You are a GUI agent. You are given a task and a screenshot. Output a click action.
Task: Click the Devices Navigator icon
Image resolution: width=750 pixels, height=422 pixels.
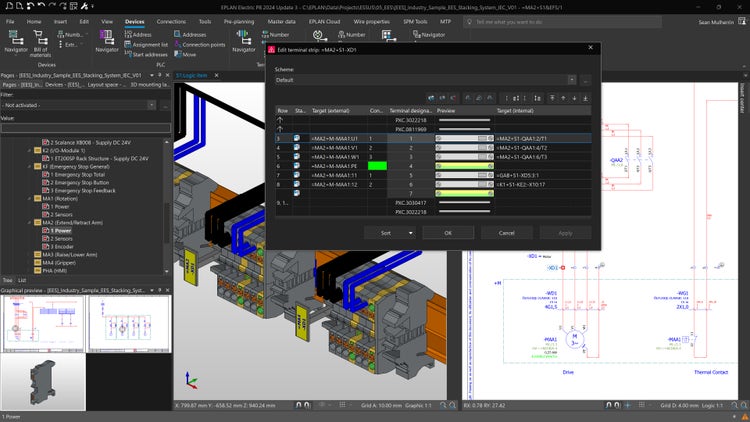click(x=16, y=39)
